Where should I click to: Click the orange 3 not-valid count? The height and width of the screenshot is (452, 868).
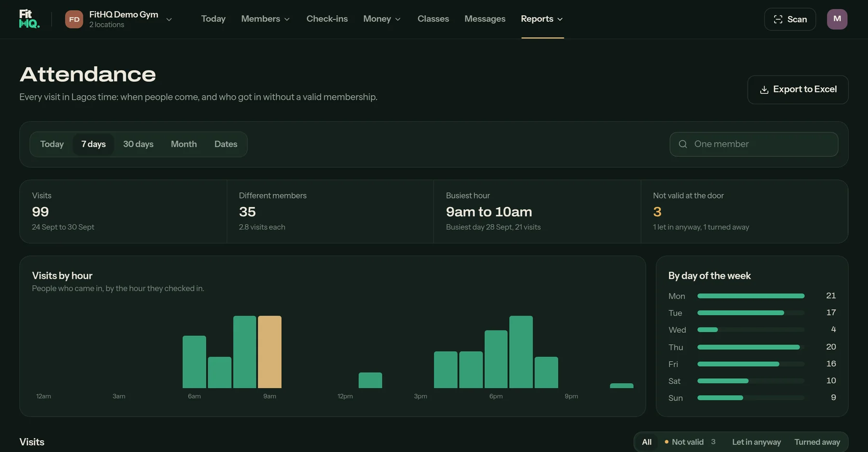(657, 212)
